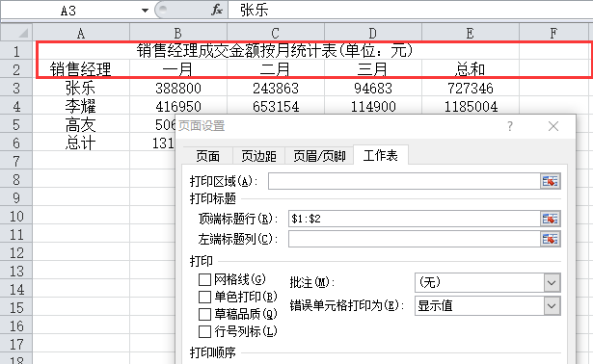Click the cell with value 94683
Viewport: 593px width, 364px height.
point(373,88)
